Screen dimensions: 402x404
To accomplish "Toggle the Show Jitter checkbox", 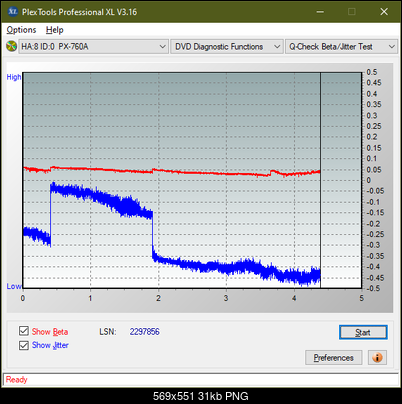I will pyautogui.click(x=24, y=345).
